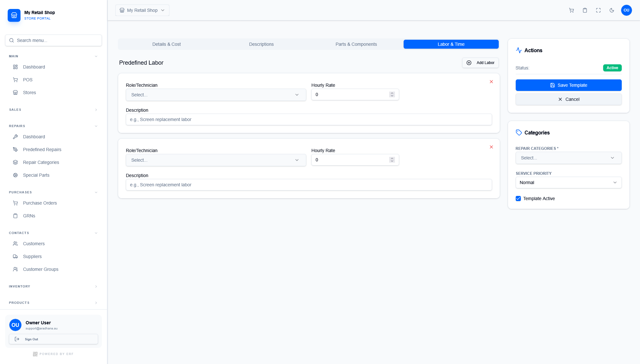Focus second Hourly Rate input
Viewport: 640px width, 364px height.
[x=355, y=160]
